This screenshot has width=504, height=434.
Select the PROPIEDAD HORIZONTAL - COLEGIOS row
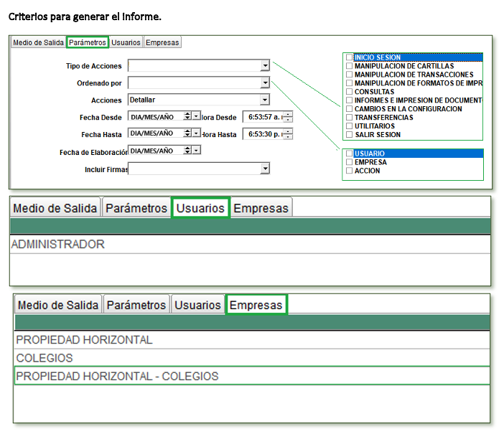117,376
